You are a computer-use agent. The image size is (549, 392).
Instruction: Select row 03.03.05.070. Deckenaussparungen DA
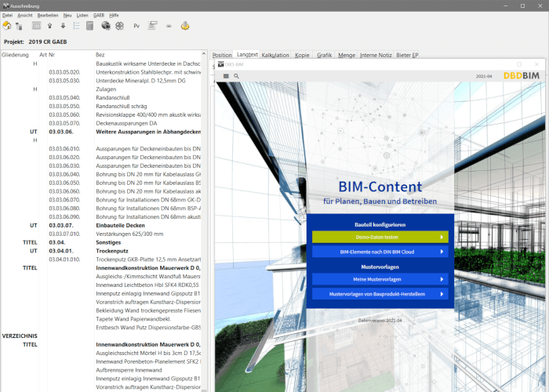point(101,123)
